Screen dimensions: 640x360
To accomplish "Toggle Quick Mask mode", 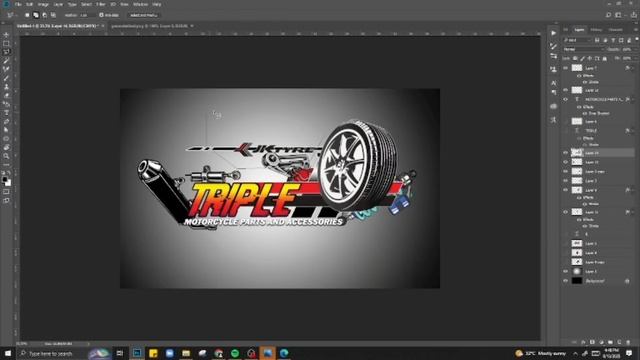I will [x=6, y=192].
